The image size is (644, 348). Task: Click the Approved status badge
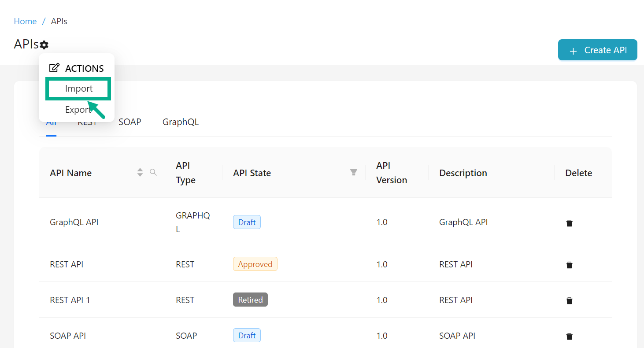tap(255, 264)
